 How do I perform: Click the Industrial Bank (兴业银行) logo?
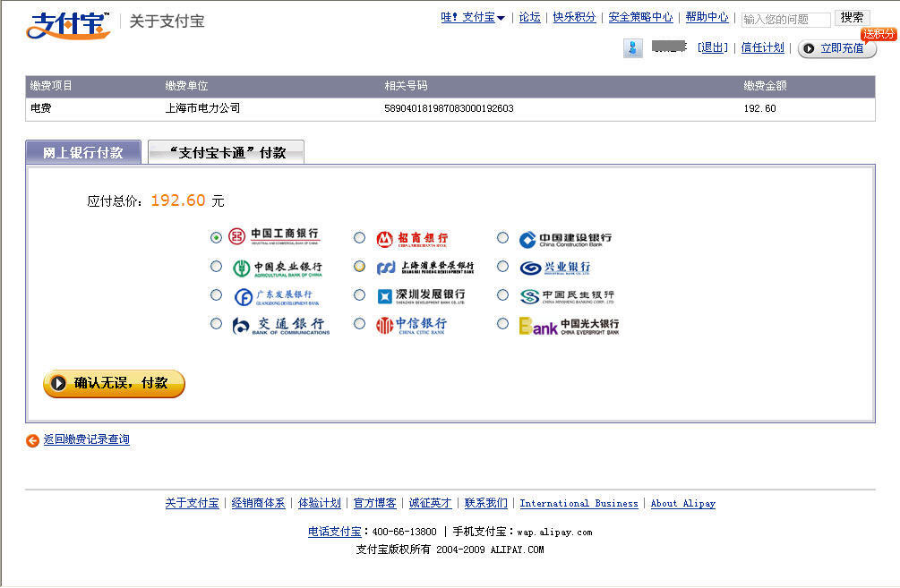pos(554,268)
